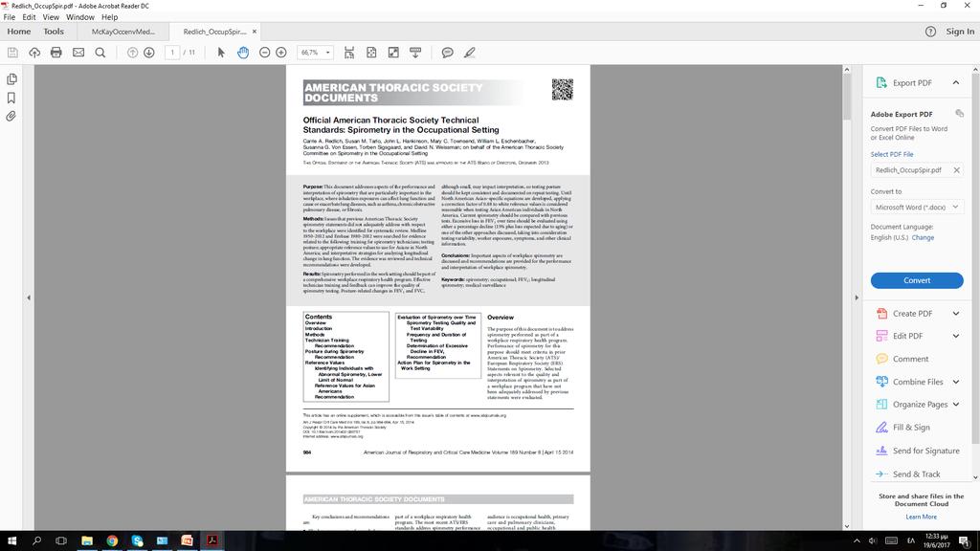Click the help question mark icon
This screenshot has height=551, width=980.
pyautogui.click(x=930, y=32)
